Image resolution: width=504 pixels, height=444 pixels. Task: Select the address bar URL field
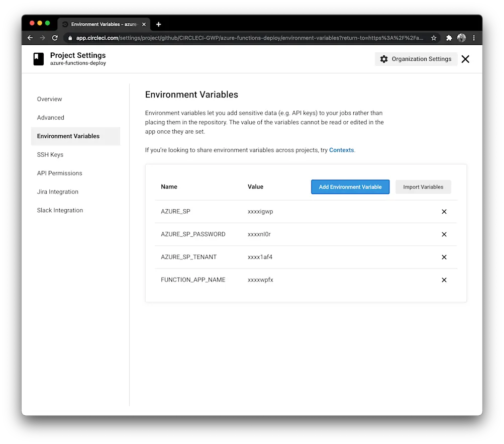(251, 38)
